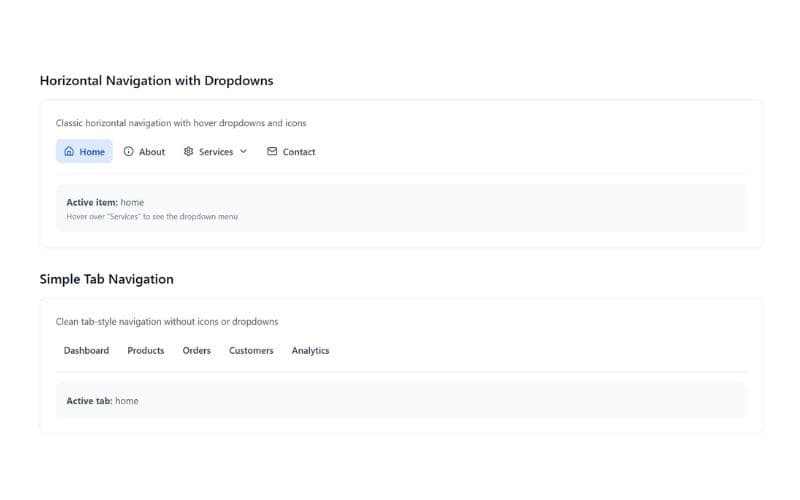Image resolution: width=800 pixels, height=500 pixels.
Task: Click the gear icon next to Services
Action: (188, 152)
